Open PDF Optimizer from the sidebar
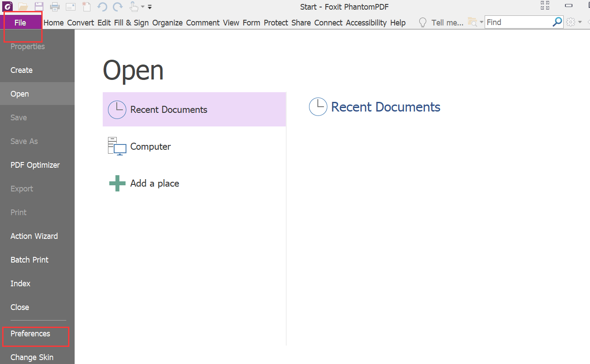 (x=35, y=165)
